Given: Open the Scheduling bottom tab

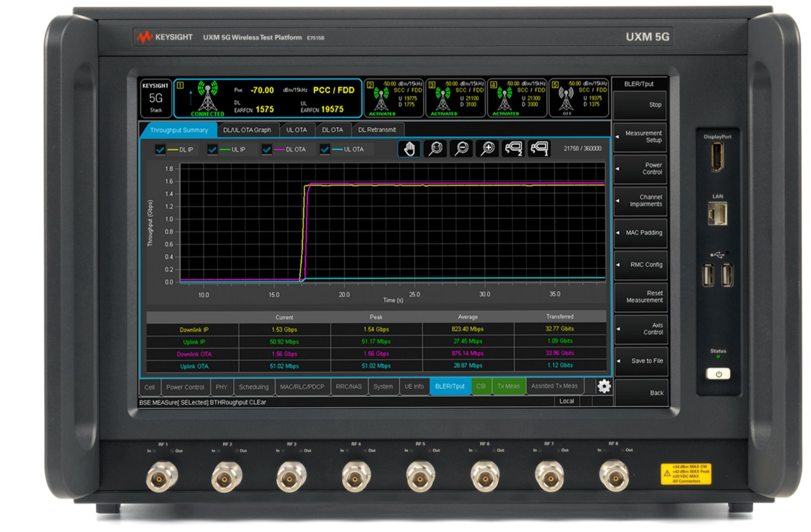Looking at the screenshot, I should tap(254, 386).
